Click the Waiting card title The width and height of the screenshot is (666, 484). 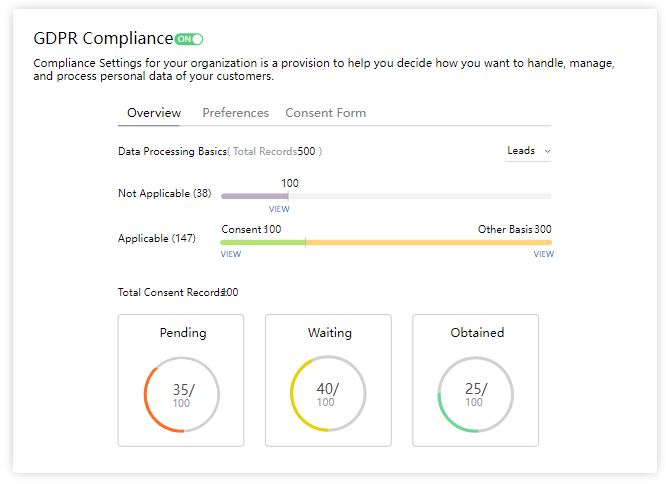point(329,333)
